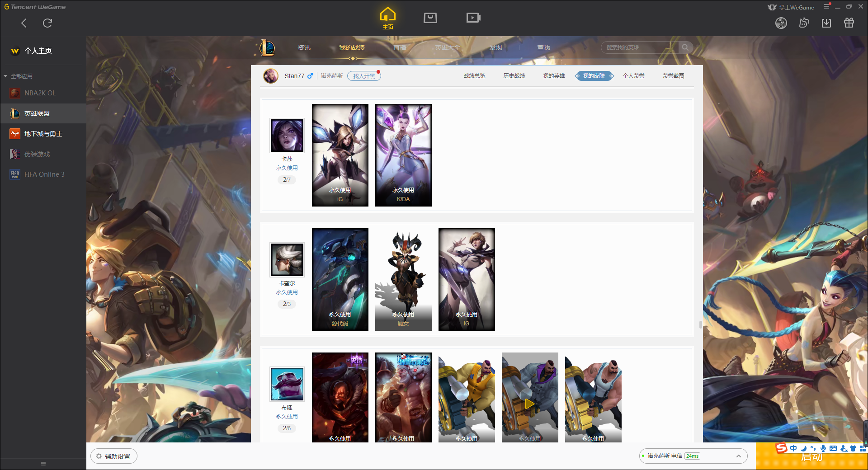Open the store bag icon in top bar
The height and width of the screenshot is (470, 868).
click(x=430, y=18)
